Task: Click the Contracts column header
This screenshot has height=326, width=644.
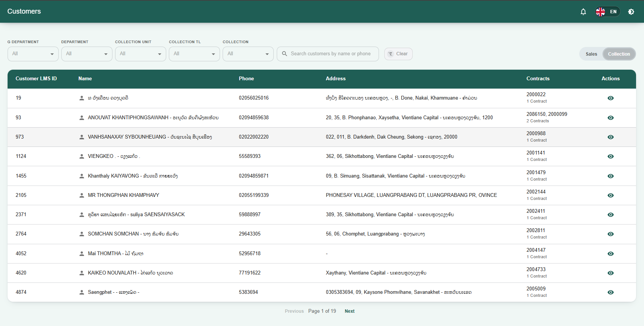Action: click(538, 79)
